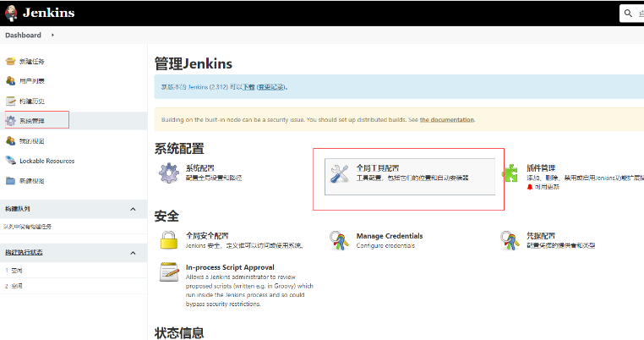Image resolution: width=644 pixels, height=340 pixels.
Task: Click the 系统管理 gear icon
Action: pyautogui.click(x=10, y=120)
